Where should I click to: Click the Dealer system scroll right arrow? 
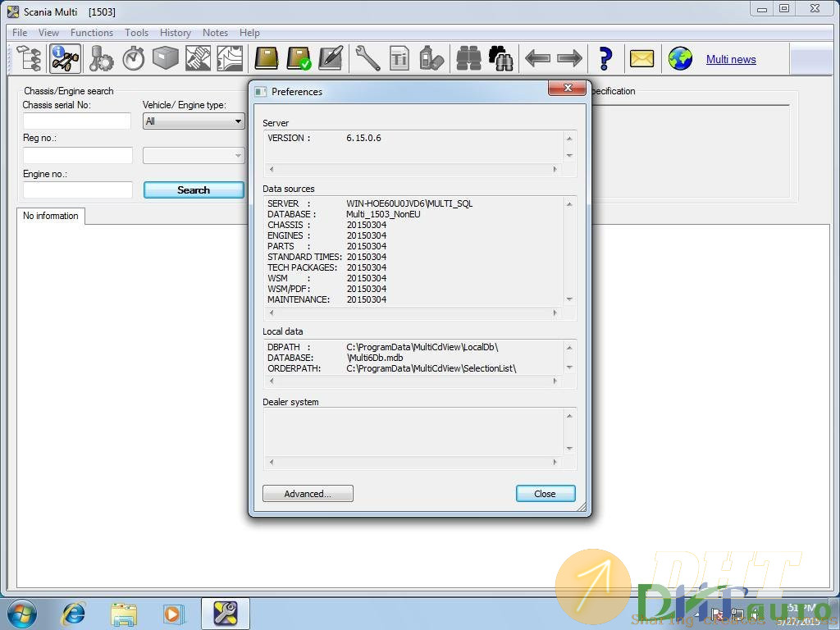pos(555,462)
